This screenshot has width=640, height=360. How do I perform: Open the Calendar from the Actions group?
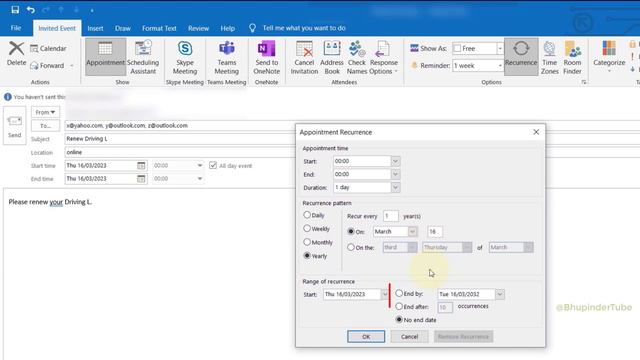[x=48, y=49]
